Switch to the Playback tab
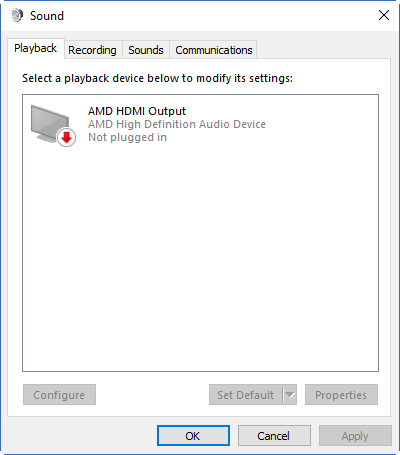 [36, 48]
